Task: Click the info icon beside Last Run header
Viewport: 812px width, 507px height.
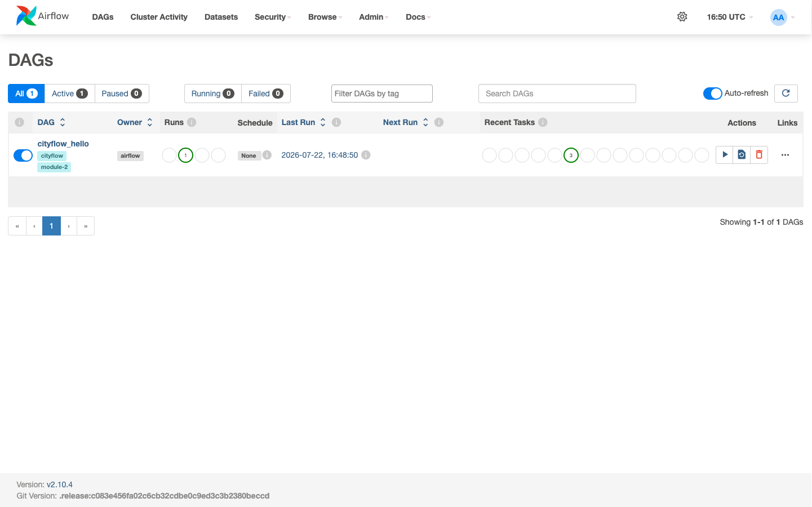Action: pyautogui.click(x=336, y=122)
